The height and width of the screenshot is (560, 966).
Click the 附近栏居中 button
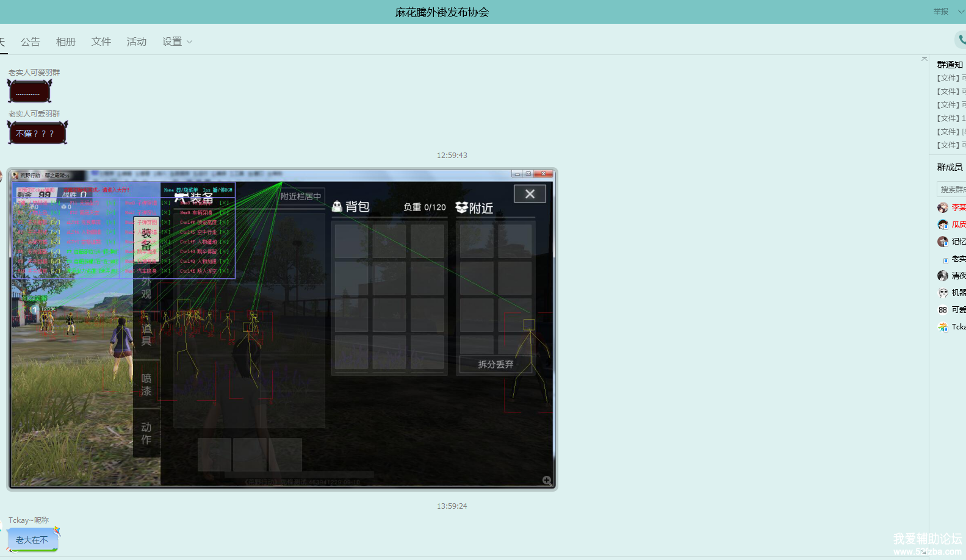tap(301, 196)
